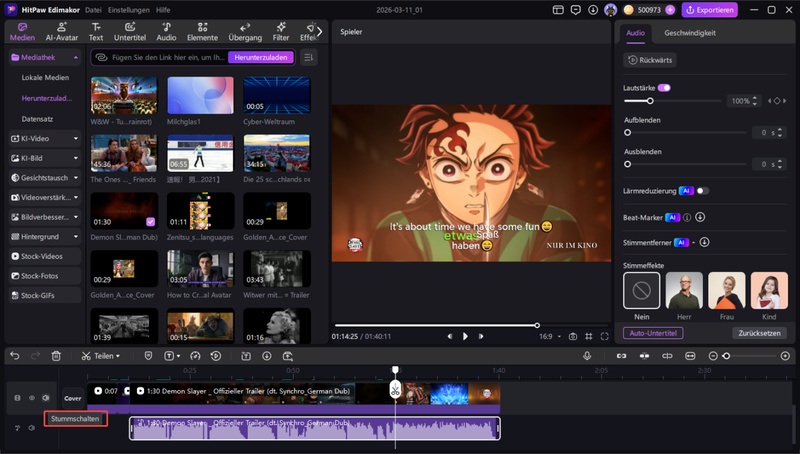Image resolution: width=800 pixels, height=454 pixels.
Task: Click the Auto-Untertitel button
Action: [x=653, y=333]
